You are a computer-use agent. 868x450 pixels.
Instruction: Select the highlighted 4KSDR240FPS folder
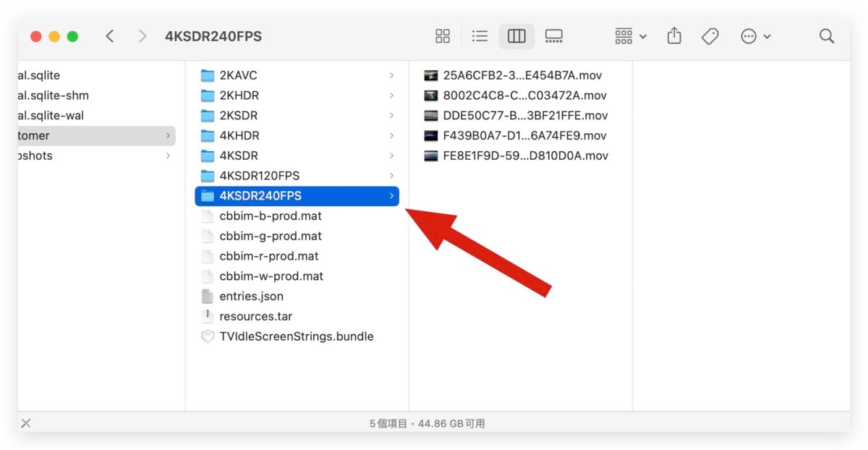tap(297, 196)
